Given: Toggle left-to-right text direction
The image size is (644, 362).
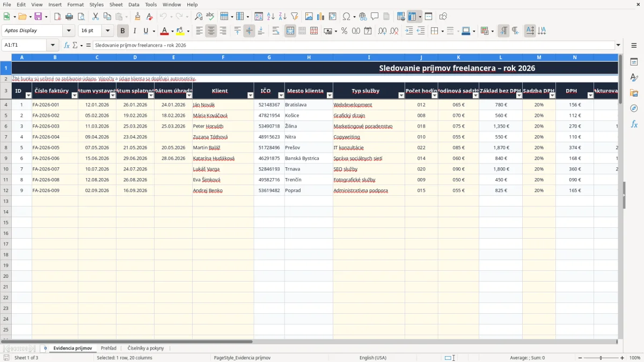Looking at the screenshot, I should [503, 31].
